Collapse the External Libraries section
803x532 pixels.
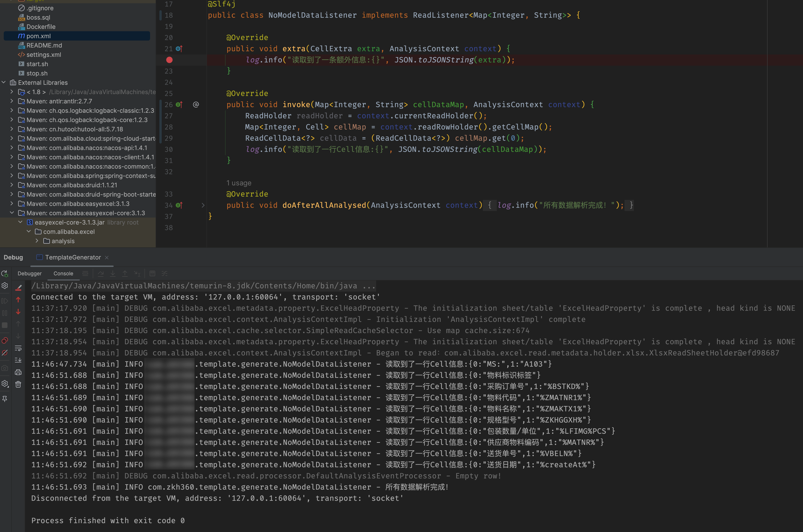[x=4, y=82]
